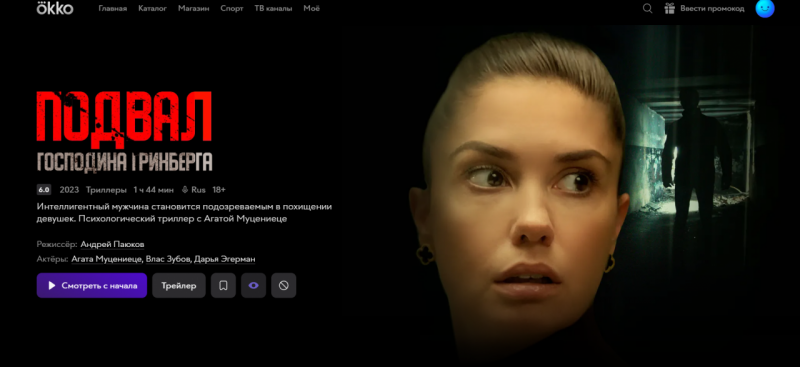The image size is (800, 367).
Task: Click the 18+ age rating
Action: point(219,190)
